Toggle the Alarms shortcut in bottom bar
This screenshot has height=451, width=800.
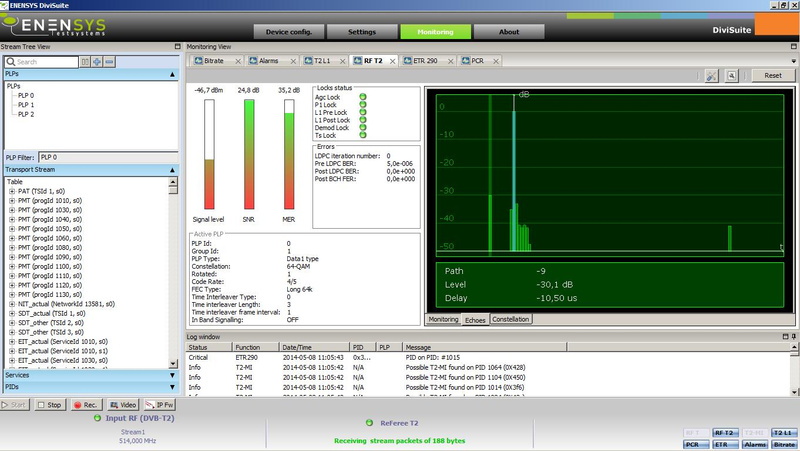(755, 443)
